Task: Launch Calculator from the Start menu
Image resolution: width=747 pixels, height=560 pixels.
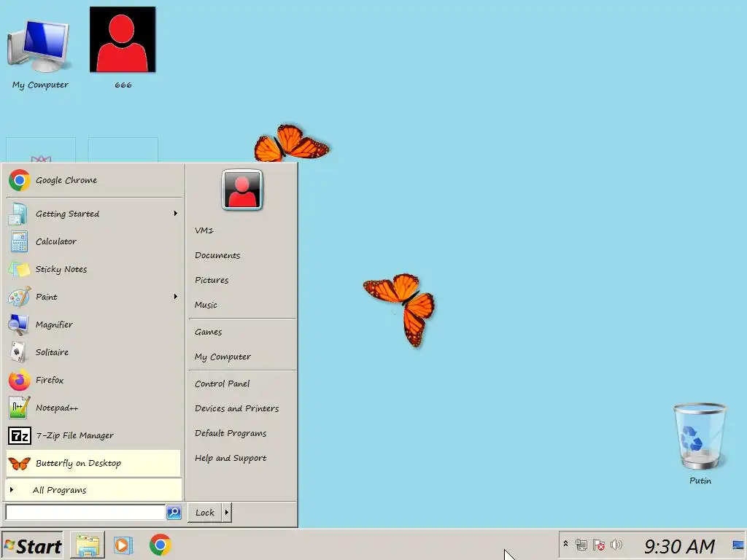Action: pyautogui.click(x=94, y=241)
